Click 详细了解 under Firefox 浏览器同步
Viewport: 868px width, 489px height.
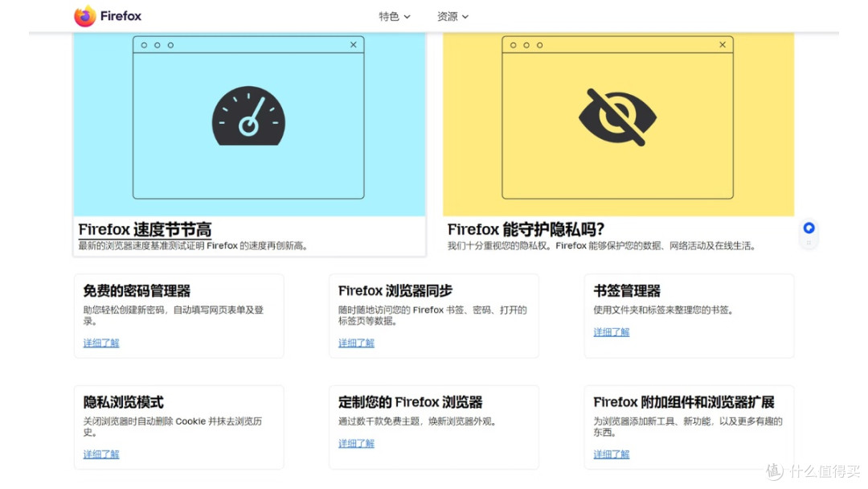pos(357,343)
